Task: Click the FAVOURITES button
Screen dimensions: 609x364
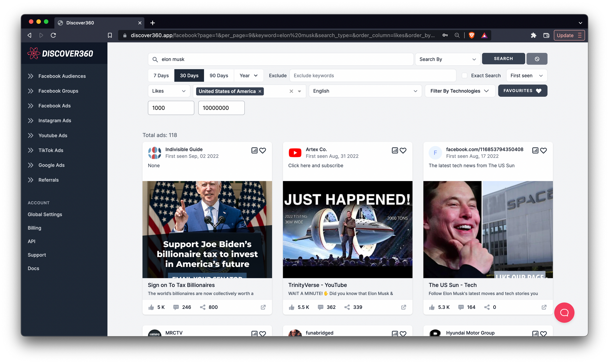Action: coord(523,91)
